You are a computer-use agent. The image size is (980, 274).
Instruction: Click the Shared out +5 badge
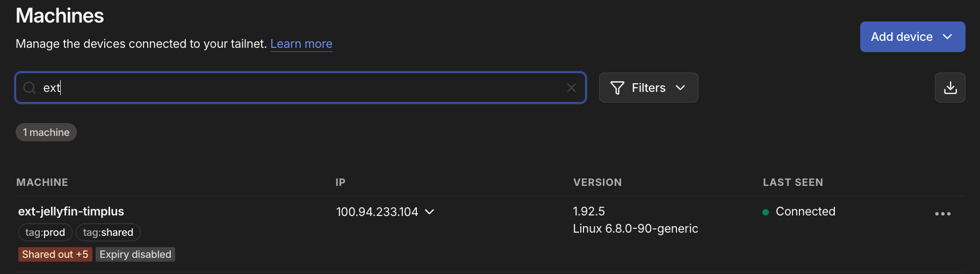pos(55,254)
